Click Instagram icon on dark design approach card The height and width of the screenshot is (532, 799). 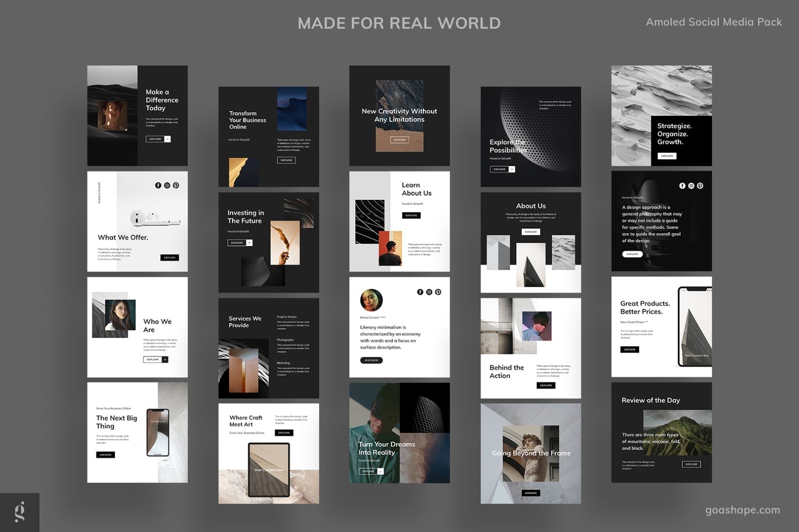coord(691,186)
